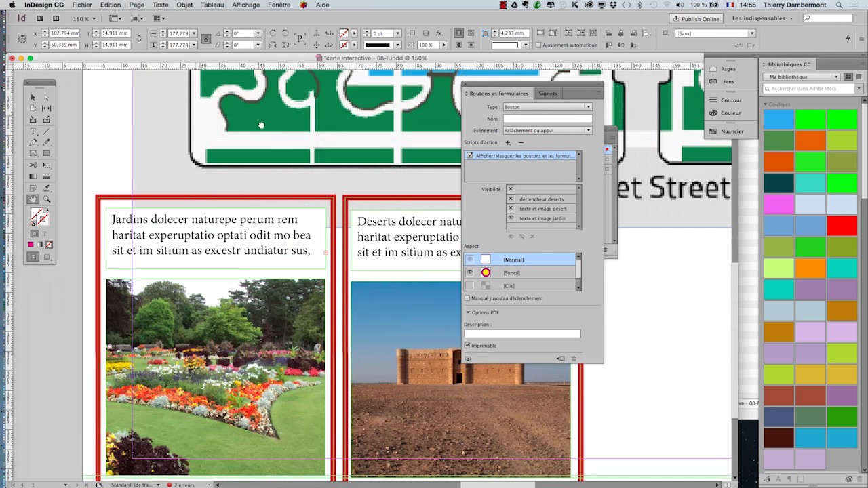Add an action with the plus button
868x488 pixels.
507,142
